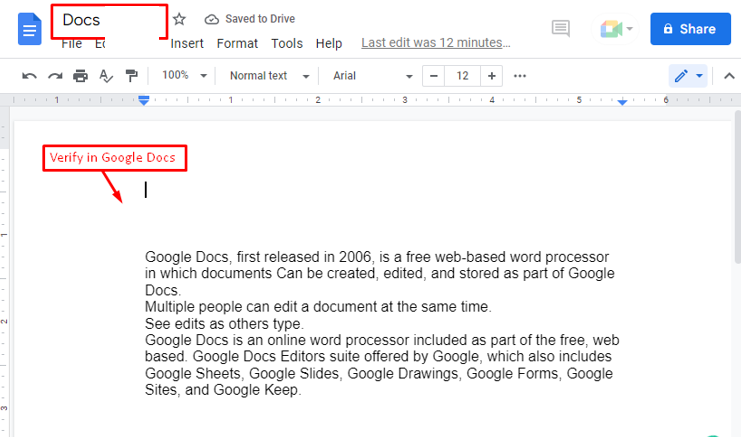Run spelling and grammar check
Viewport: 741px width, 437px height.
[x=106, y=76]
